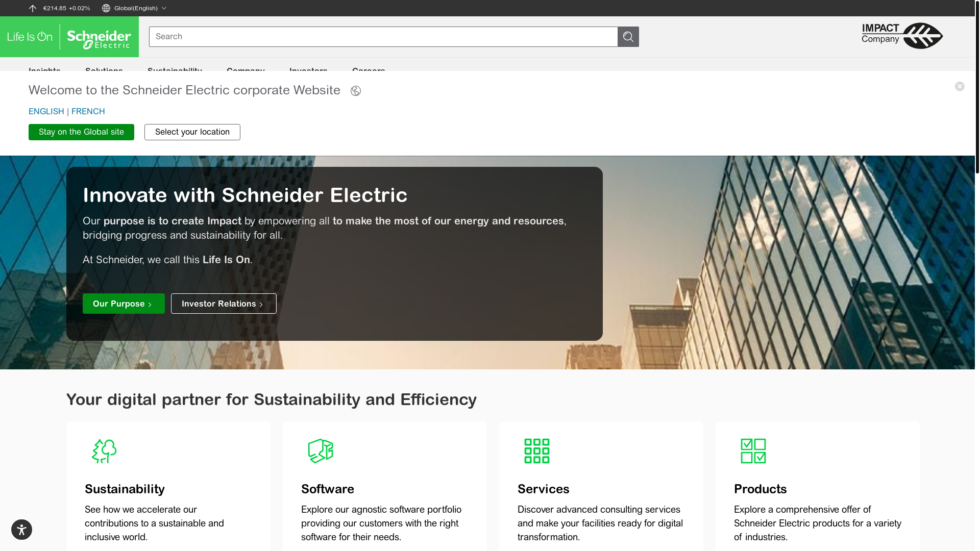Open the accessibility widget icon
Viewport: 980px width, 551px height.
click(21, 530)
